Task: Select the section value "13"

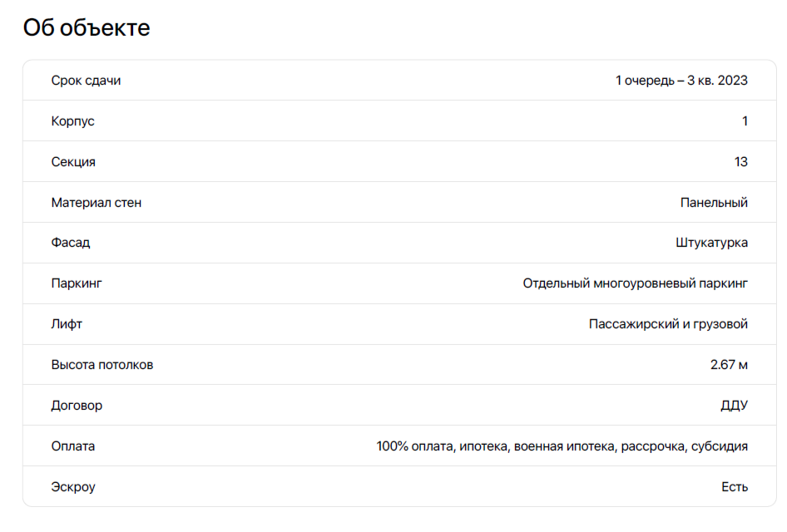Action: point(740,162)
